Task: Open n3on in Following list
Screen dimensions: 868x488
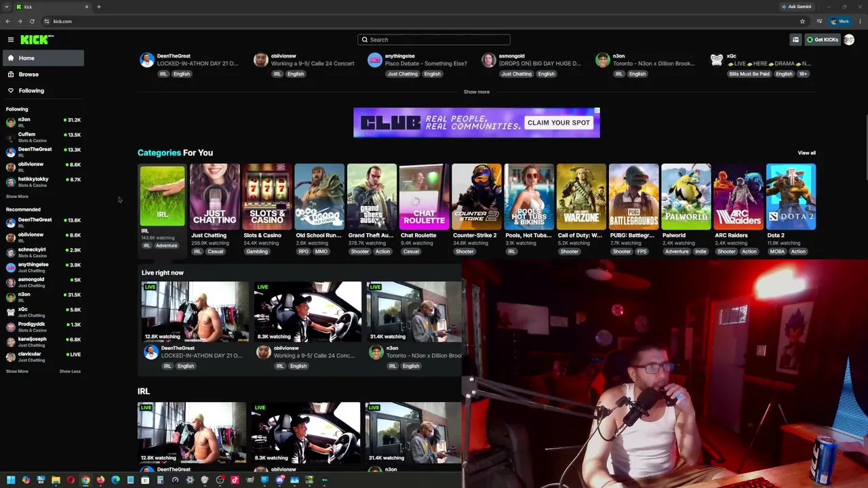Action: pyautogui.click(x=42, y=122)
